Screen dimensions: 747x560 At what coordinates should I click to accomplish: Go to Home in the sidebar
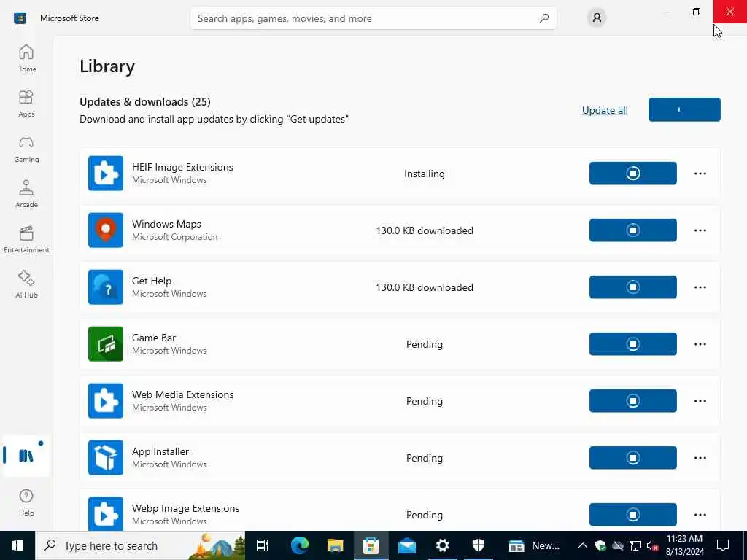tap(26, 58)
